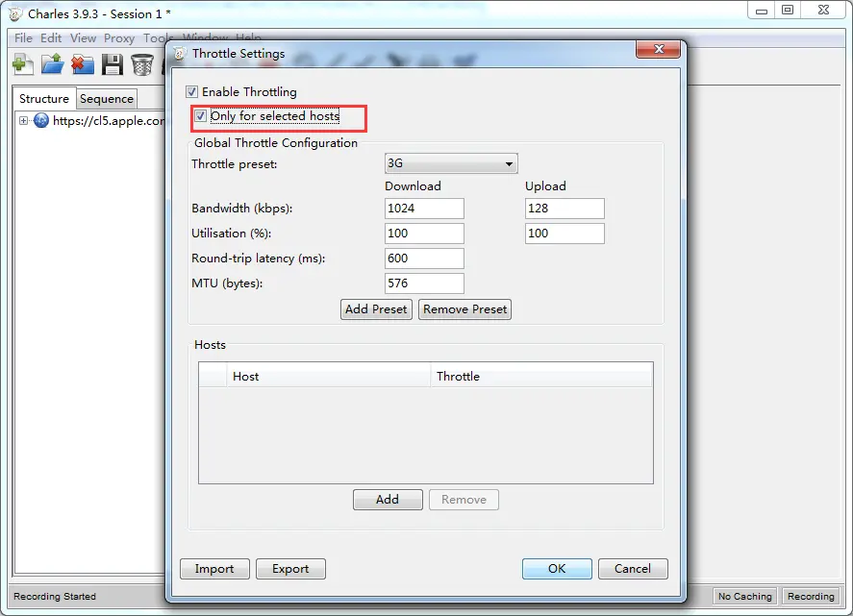The image size is (853, 616).
Task: Open the View menu
Action: (x=83, y=38)
